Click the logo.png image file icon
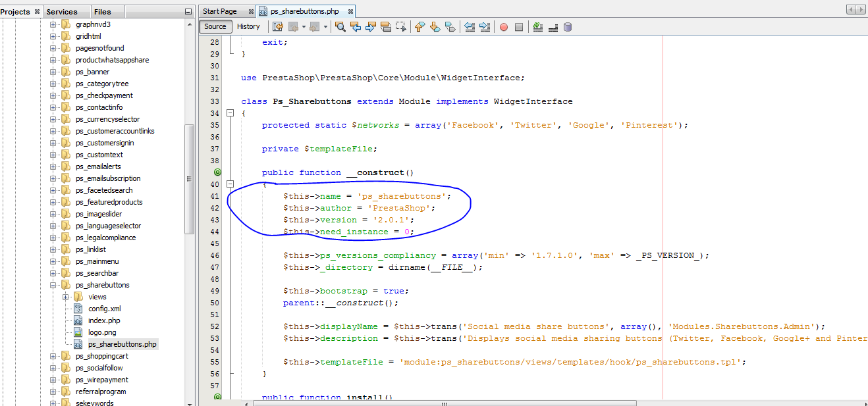 tap(78, 332)
